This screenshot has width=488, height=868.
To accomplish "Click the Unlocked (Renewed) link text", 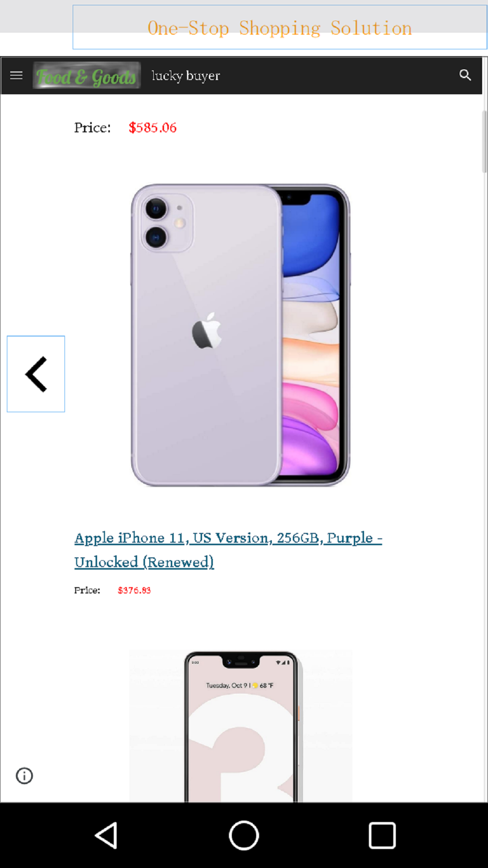I will (144, 562).
